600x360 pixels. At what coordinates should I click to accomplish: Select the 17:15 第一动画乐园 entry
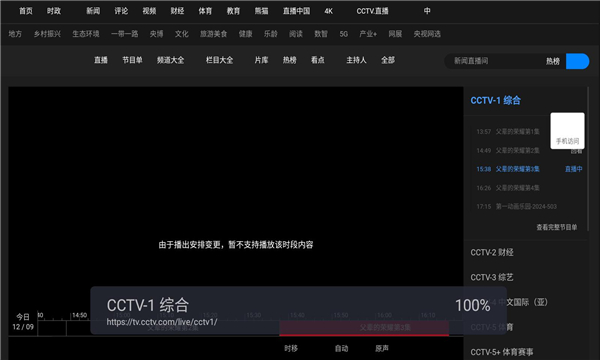pyautogui.click(x=517, y=207)
